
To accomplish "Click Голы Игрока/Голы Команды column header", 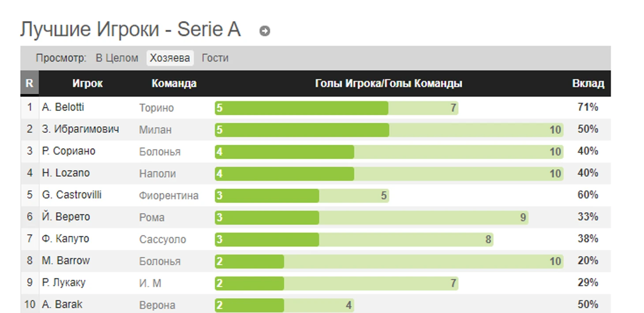I will tap(388, 83).
